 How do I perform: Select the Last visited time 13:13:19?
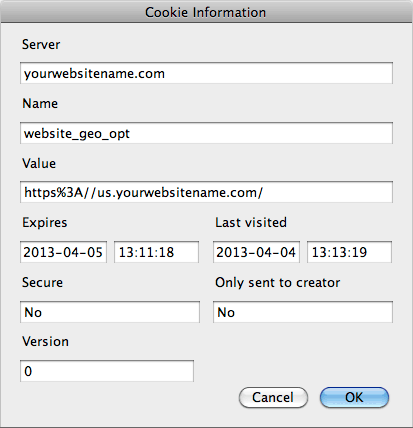tap(349, 252)
